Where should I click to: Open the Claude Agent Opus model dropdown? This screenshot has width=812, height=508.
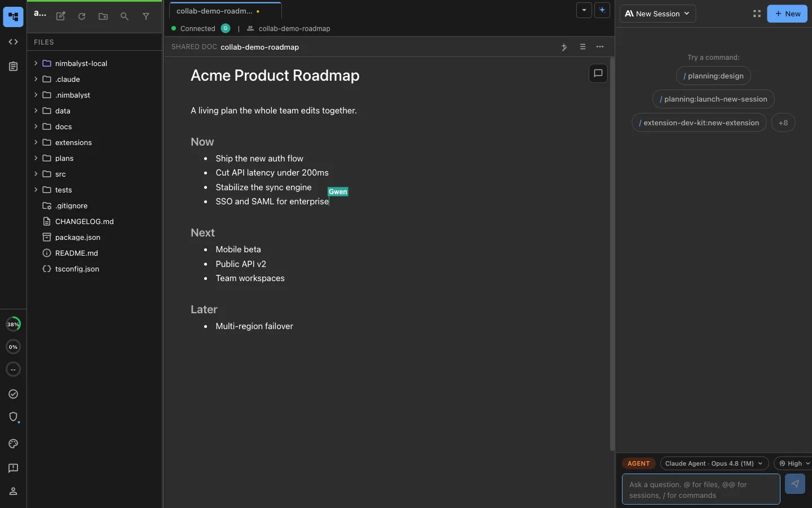coord(714,463)
